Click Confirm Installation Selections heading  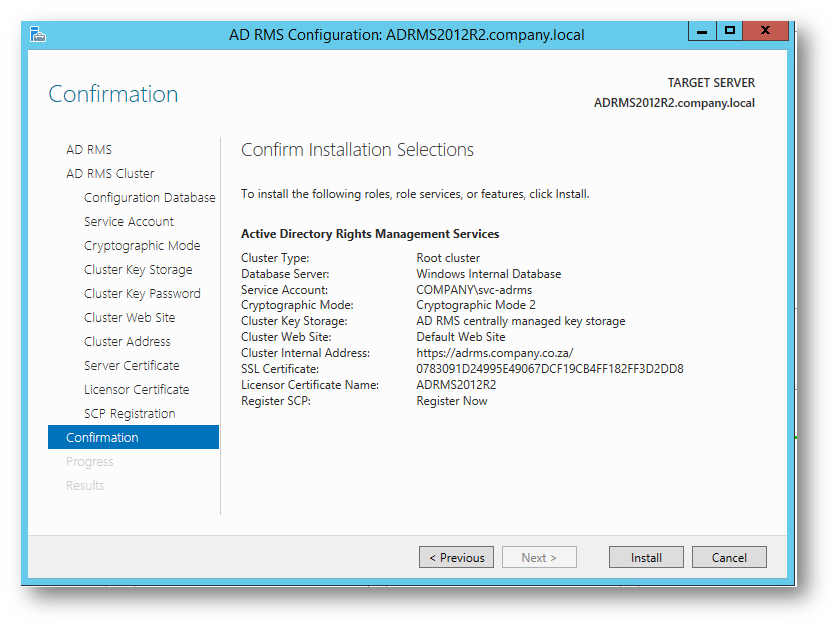point(357,150)
